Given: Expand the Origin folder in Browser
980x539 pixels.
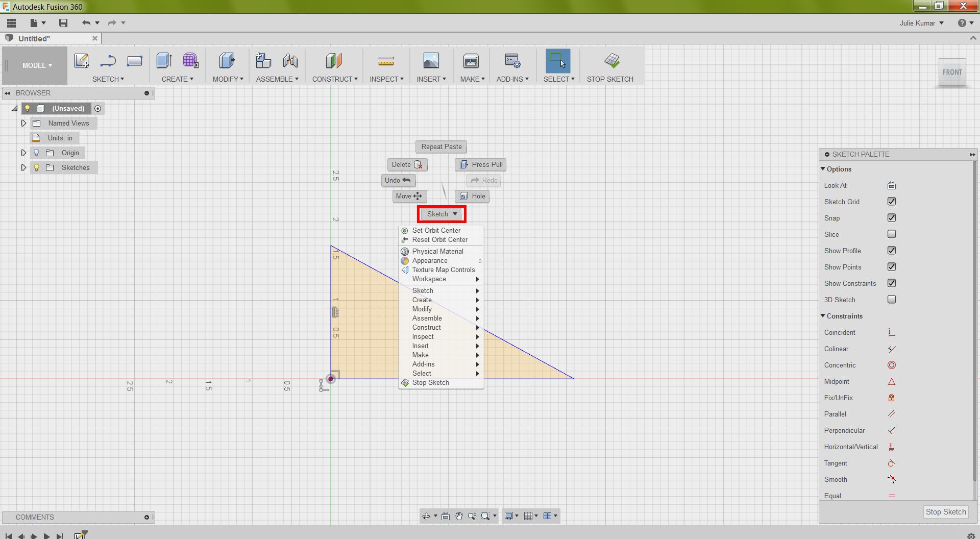Looking at the screenshot, I should coord(23,152).
